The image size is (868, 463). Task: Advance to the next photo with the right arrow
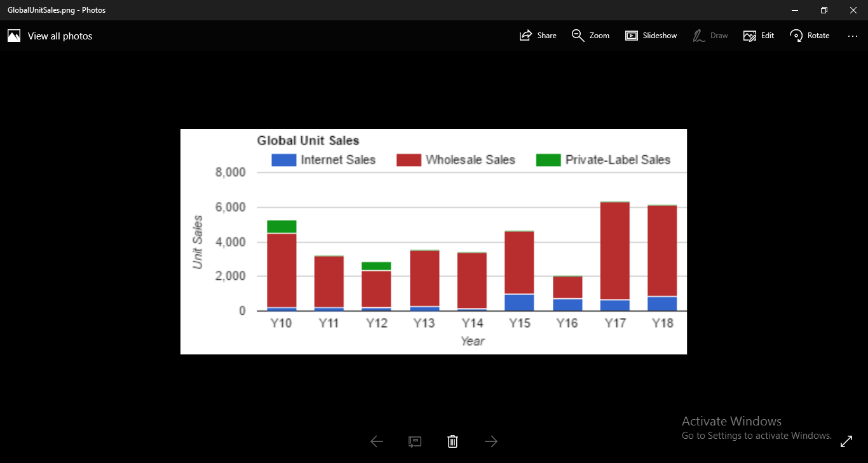pos(491,441)
